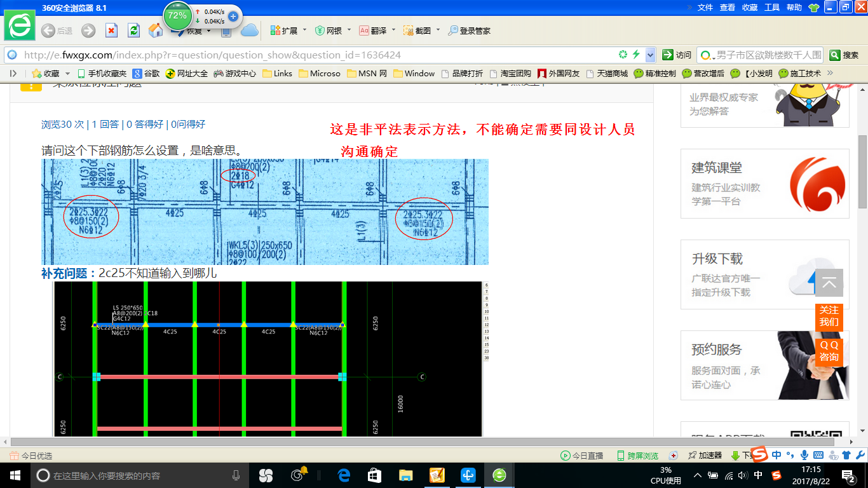
Task: Start the 截图 screenshot tool
Action: 417,30
